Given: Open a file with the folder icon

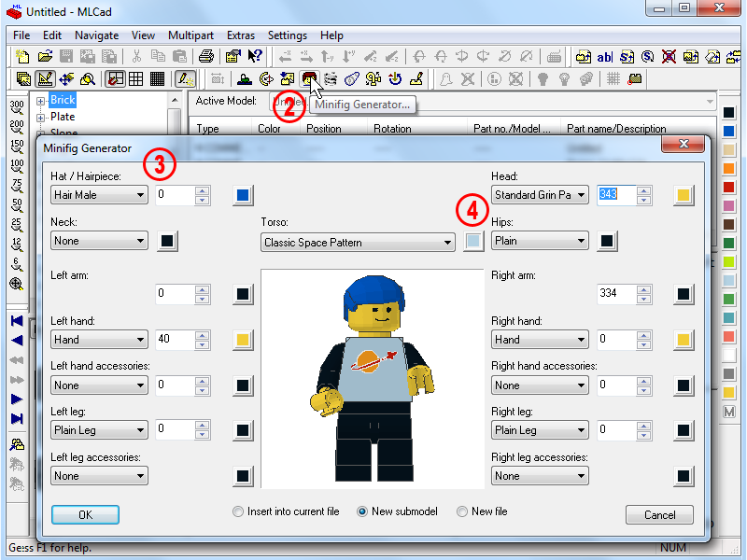Looking at the screenshot, I should point(45,57).
